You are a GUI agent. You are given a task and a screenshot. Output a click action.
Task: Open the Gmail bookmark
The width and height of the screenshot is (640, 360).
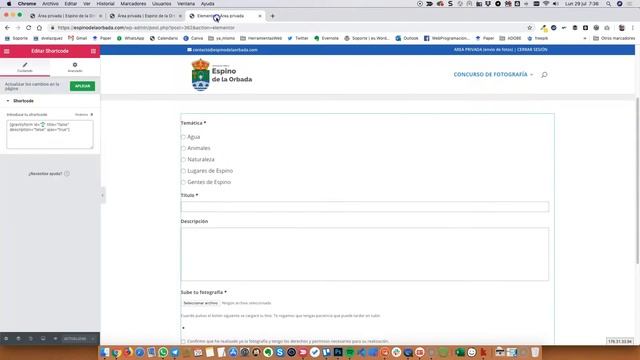tap(78, 38)
